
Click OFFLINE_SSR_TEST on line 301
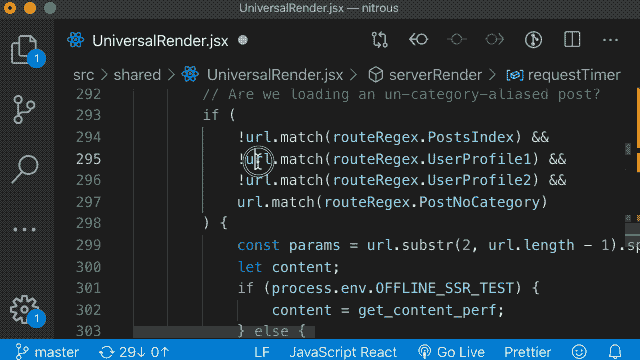[x=444, y=289]
